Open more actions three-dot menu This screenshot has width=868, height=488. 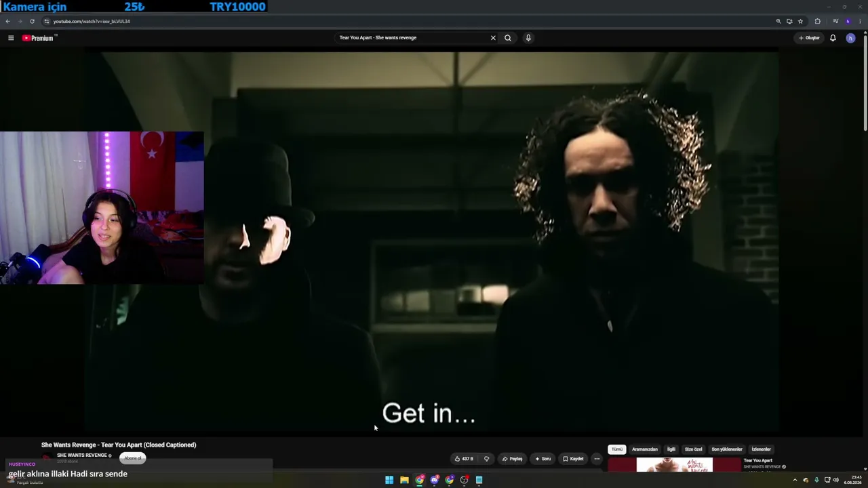pyautogui.click(x=597, y=459)
